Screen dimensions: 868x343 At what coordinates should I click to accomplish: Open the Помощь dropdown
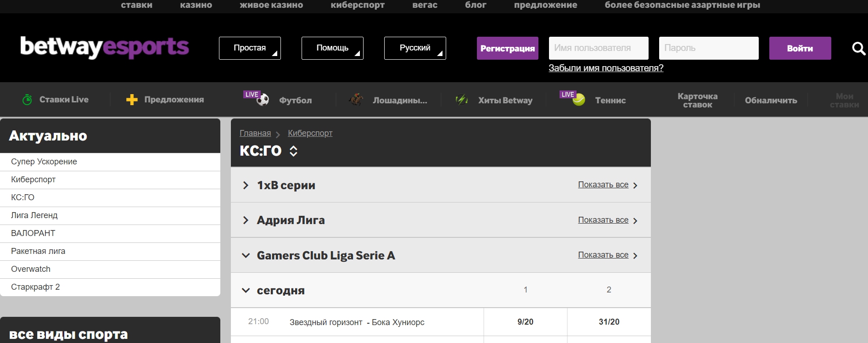click(x=332, y=48)
